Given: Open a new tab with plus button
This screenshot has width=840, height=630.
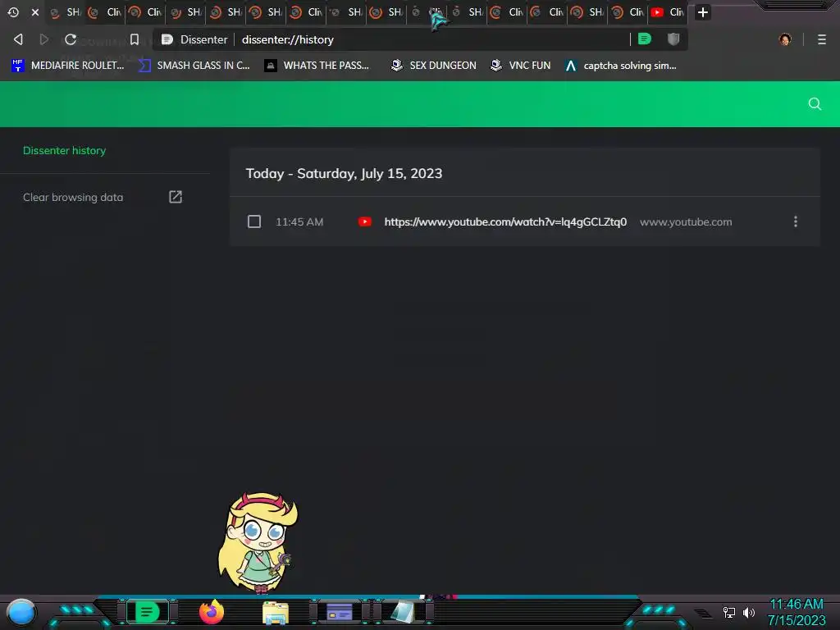Looking at the screenshot, I should tap(703, 11).
